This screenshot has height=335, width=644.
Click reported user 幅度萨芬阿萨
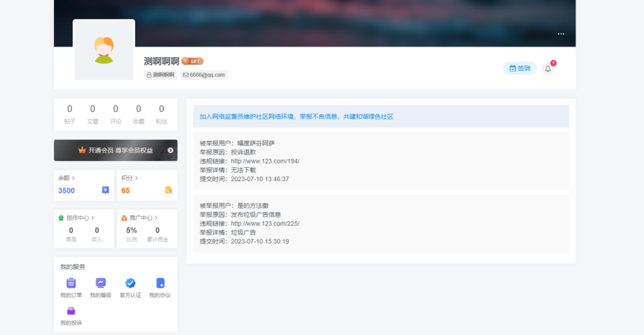255,143
